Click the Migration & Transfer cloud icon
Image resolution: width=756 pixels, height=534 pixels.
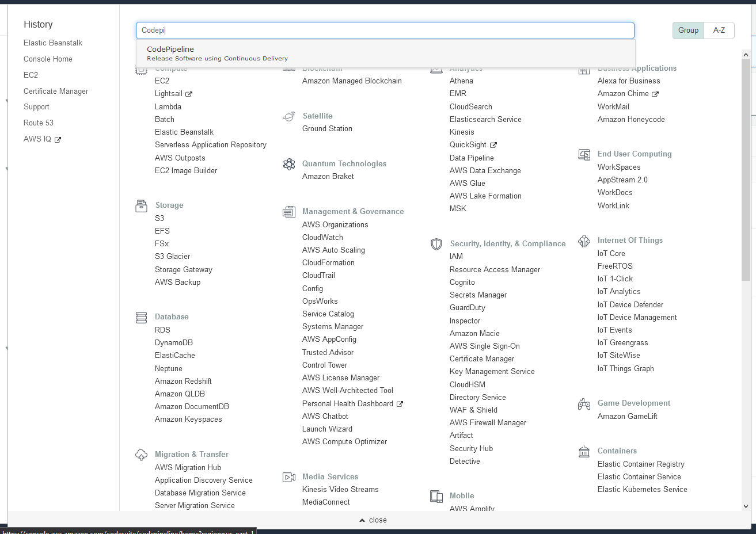(x=141, y=455)
